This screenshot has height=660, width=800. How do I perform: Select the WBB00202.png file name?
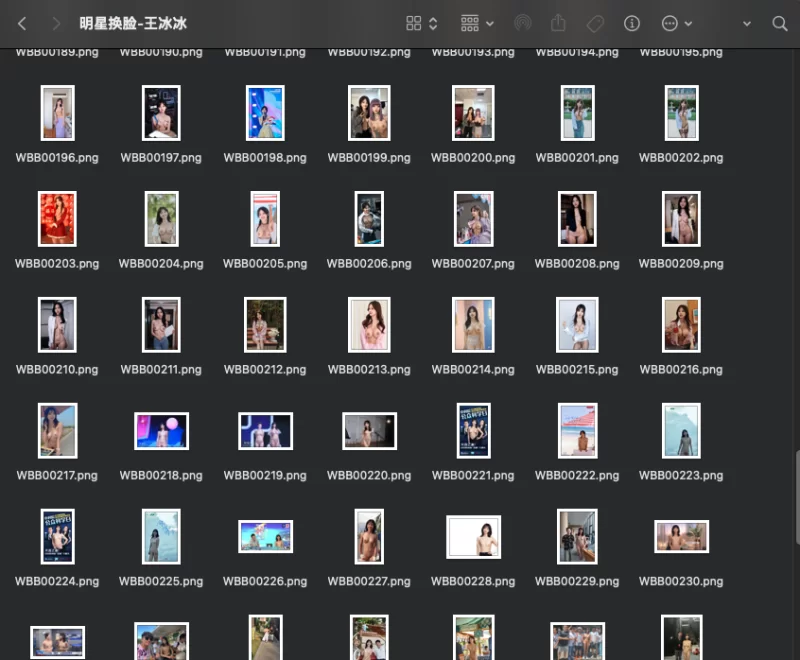(681, 158)
